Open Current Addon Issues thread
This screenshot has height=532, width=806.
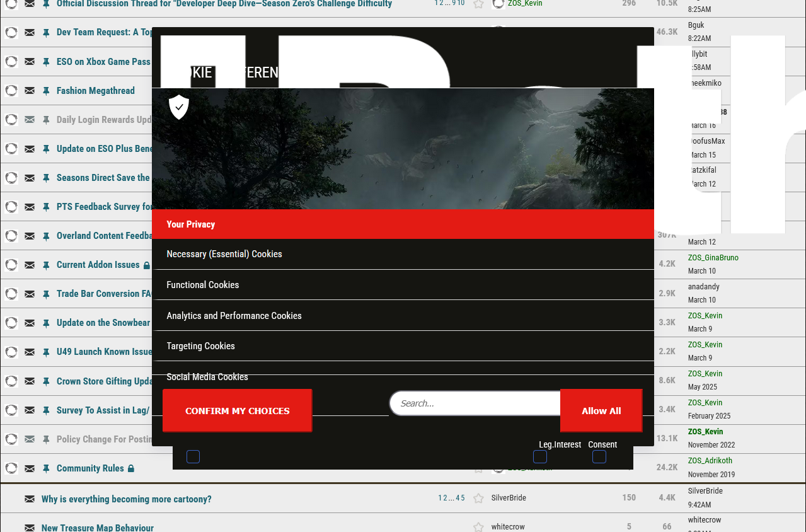(98, 265)
